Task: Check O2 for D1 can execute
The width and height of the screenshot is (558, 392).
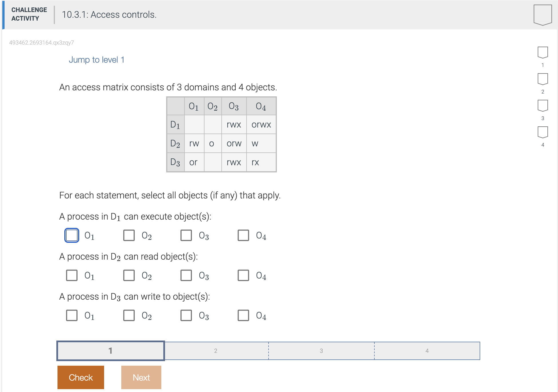Action: [129, 235]
